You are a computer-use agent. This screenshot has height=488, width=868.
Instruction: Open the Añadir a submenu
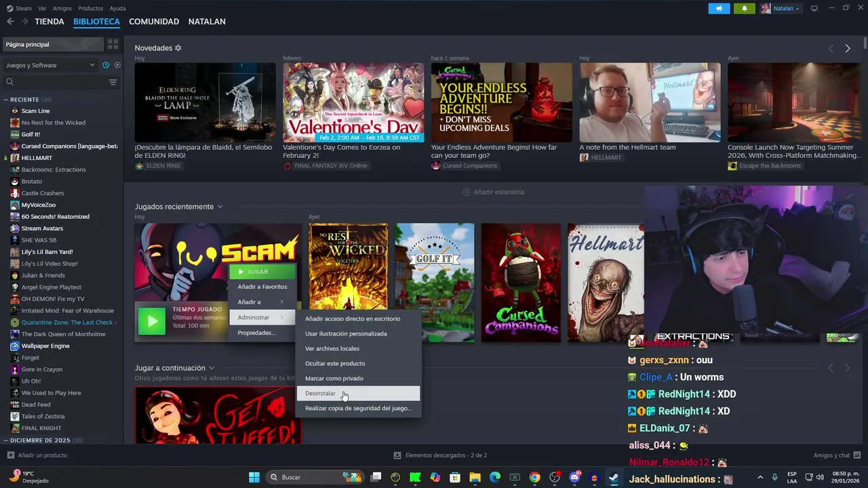tap(262, 302)
